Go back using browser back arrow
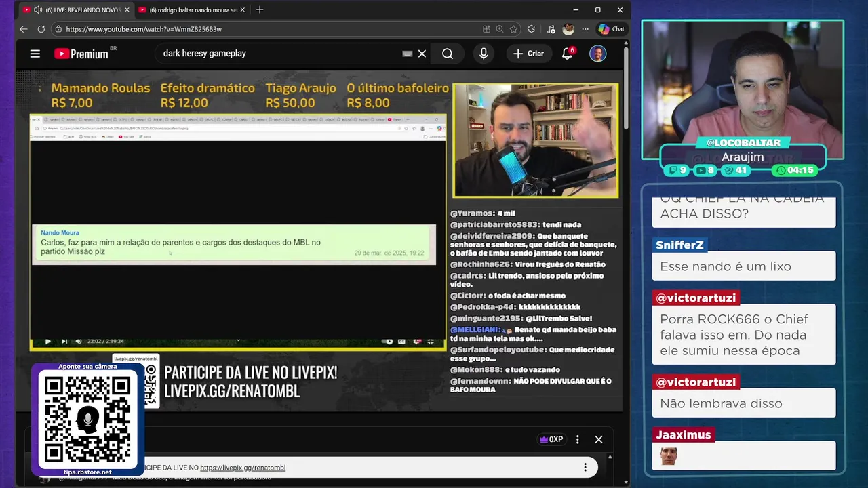This screenshot has width=868, height=488. coord(24,29)
